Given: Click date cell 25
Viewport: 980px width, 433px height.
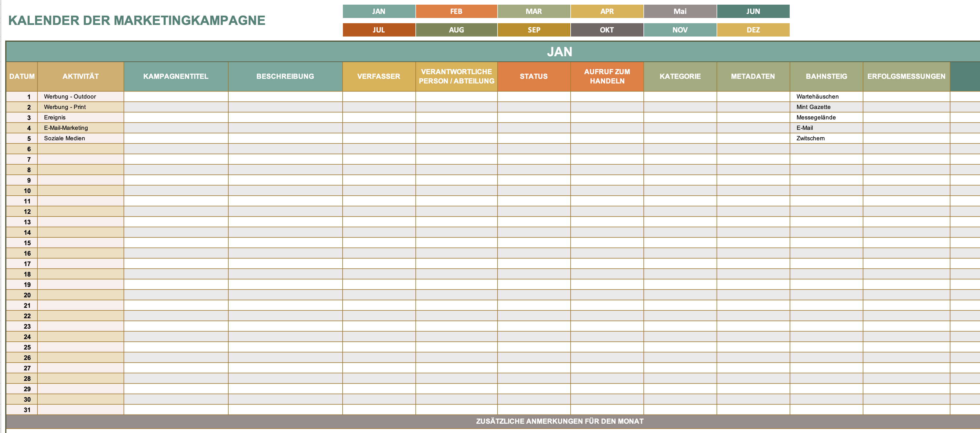Looking at the screenshot, I should click(22, 347).
